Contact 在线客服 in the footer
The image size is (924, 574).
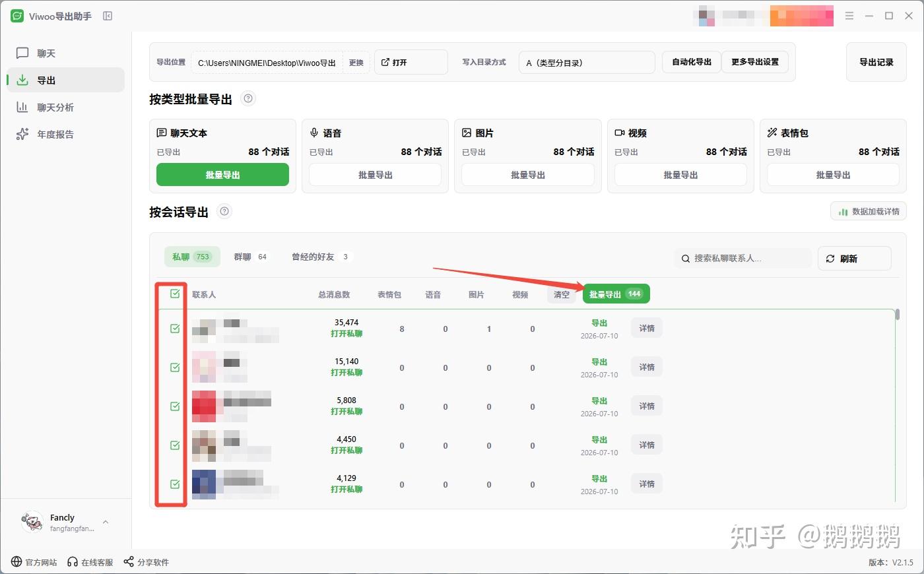90,563
